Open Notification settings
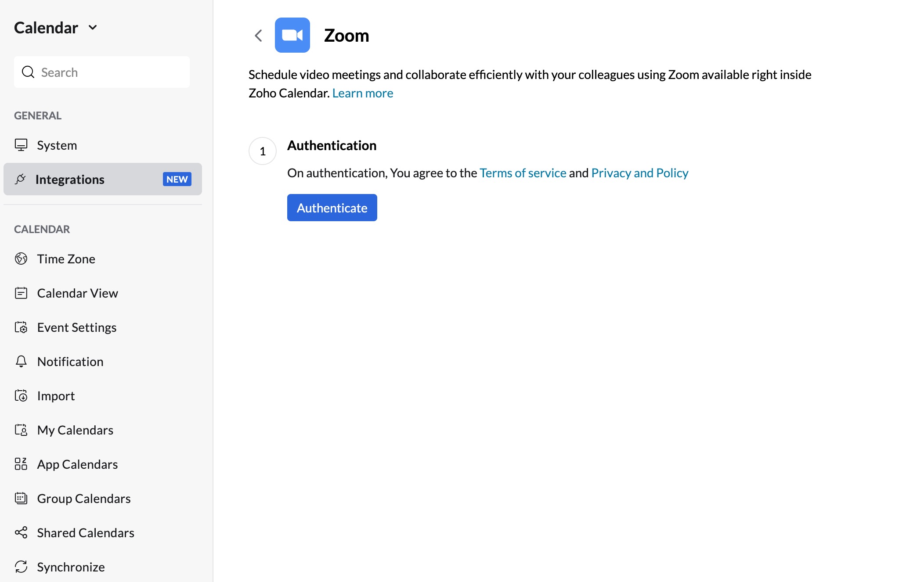The width and height of the screenshot is (924, 582). 103,361
